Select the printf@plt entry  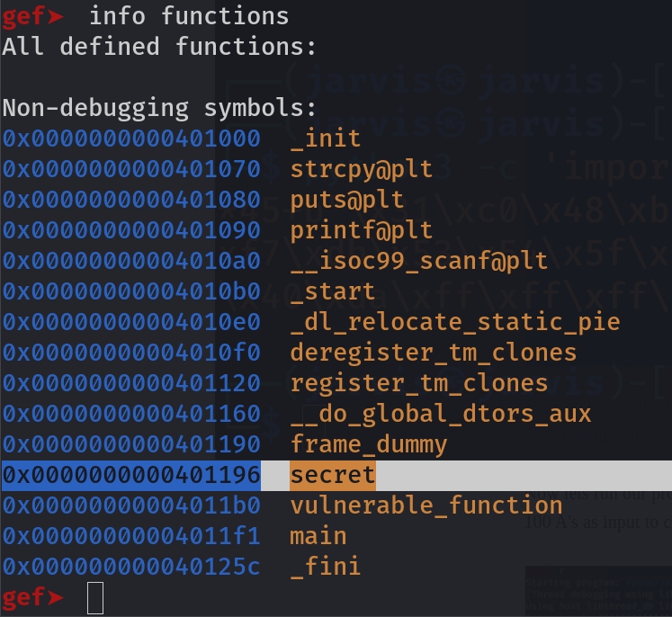point(361,230)
